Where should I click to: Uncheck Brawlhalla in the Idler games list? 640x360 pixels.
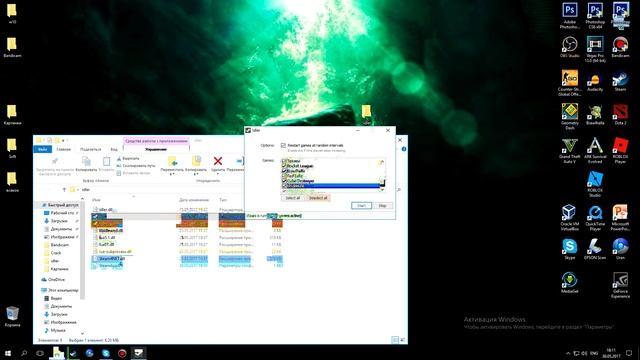[284, 171]
